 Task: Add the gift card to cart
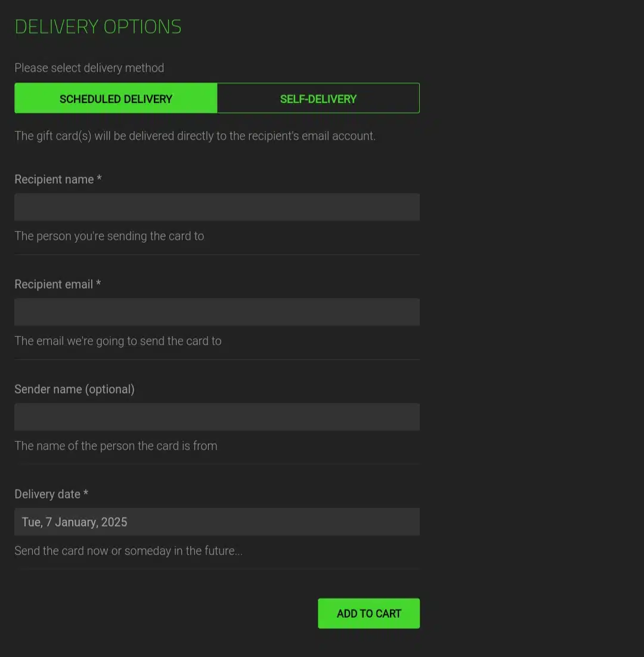369,613
